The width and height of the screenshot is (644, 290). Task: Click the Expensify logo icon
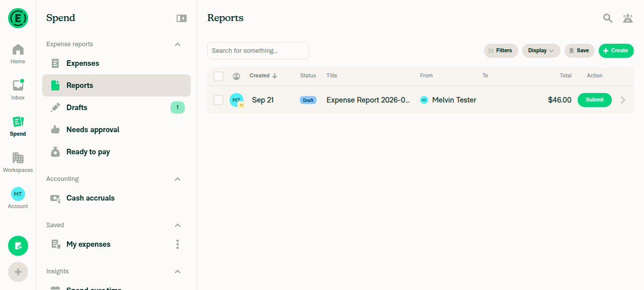click(x=18, y=18)
